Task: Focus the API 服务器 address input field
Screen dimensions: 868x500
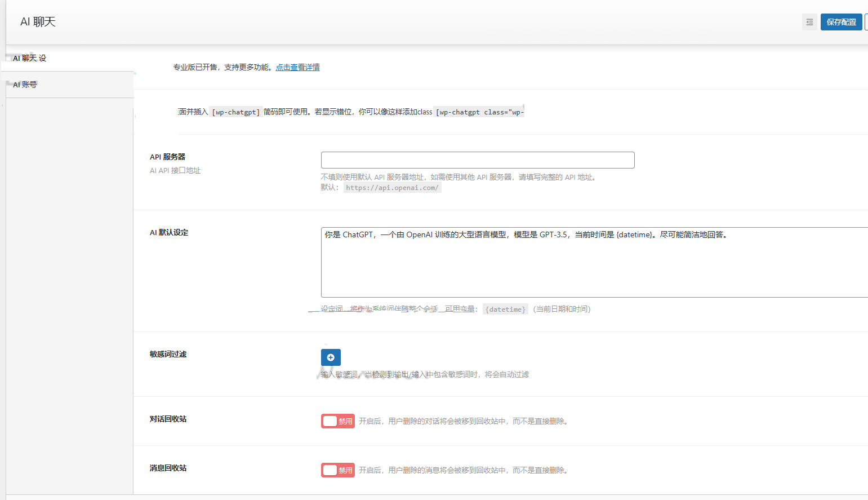Action: pos(477,160)
